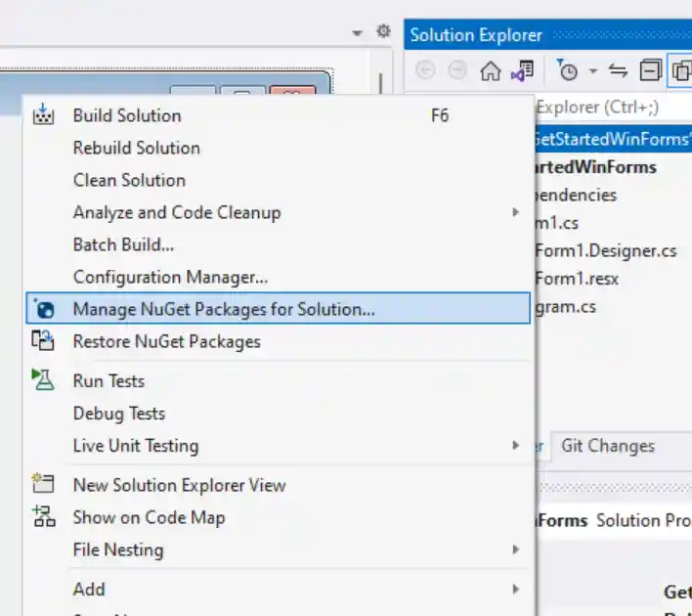Click the settings gear icon above designer

click(x=383, y=31)
